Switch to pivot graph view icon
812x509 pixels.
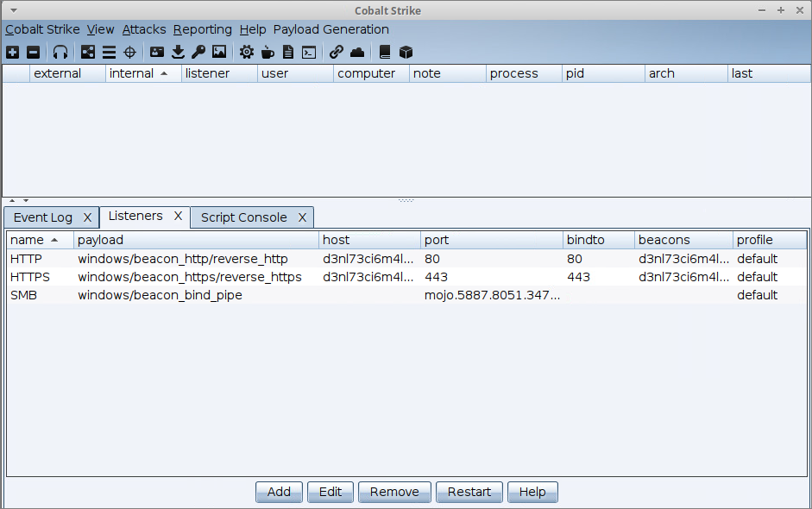88,52
